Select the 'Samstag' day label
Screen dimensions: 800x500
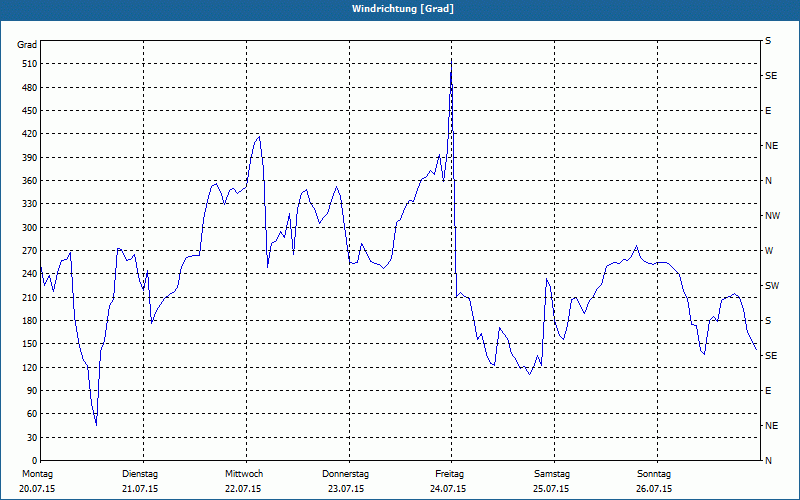pyautogui.click(x=552, y=474)
